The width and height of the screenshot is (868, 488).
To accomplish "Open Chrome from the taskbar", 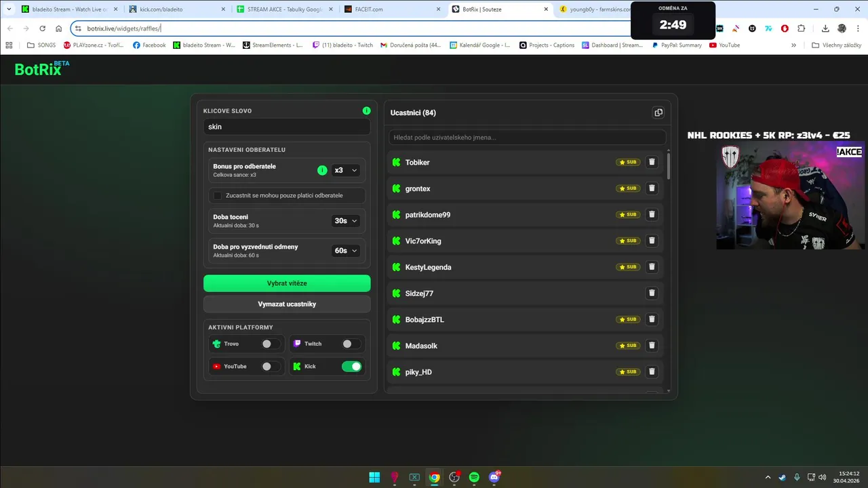I will tap(434, 477).
